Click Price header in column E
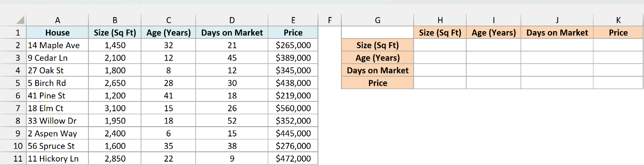 point(293,32)
